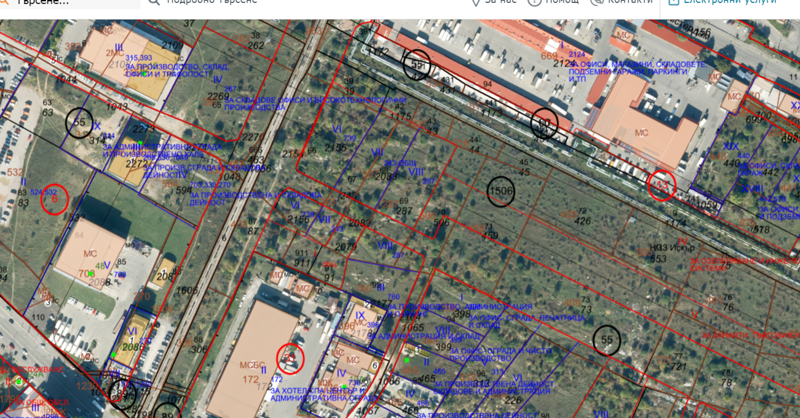Go to the Контакти page
The width and height of the screenshot is (800, 418).
tap(629, 3)
